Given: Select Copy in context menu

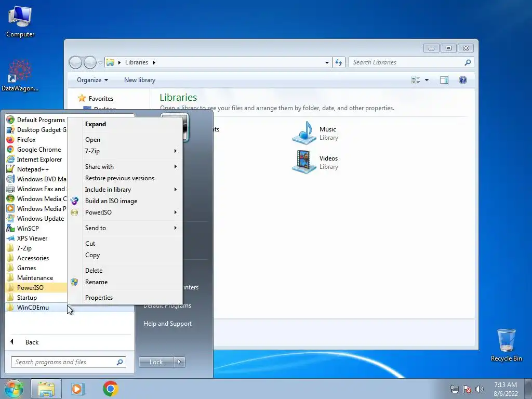Looking at the screenshot, I should [x=125, y=255].
